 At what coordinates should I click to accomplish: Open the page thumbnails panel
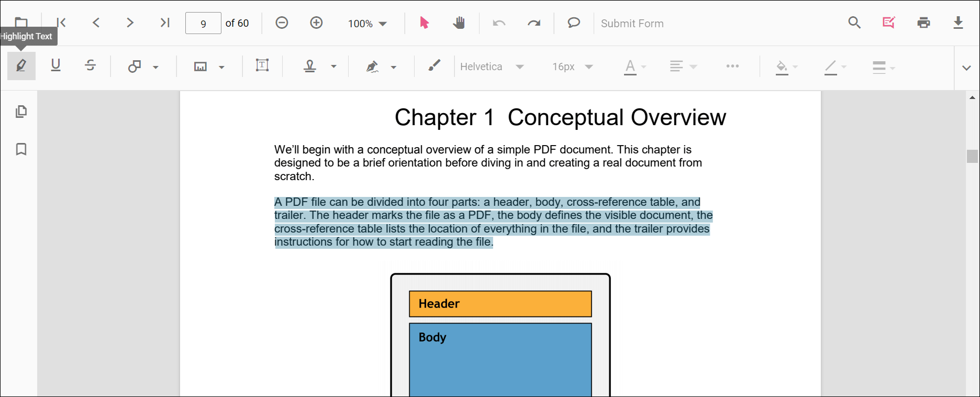pos(21,112)
